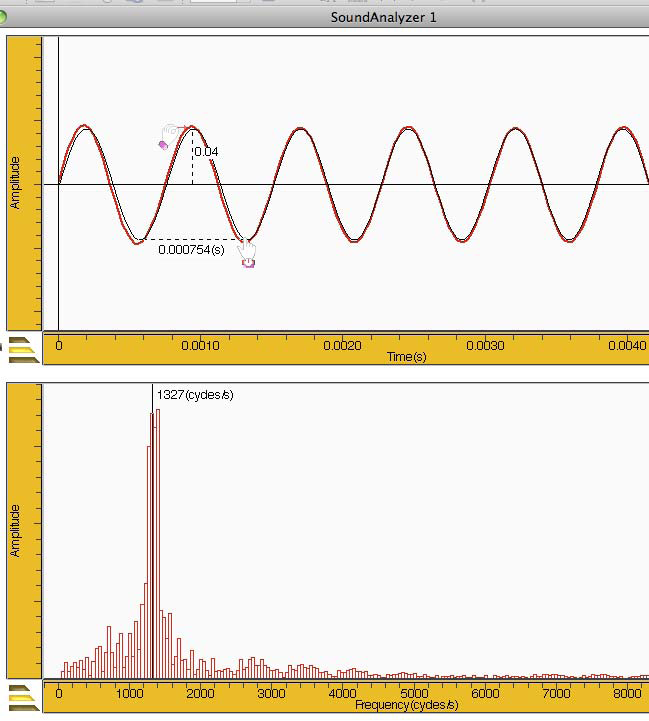Click the upper hand cursor on waveform peak
This screenshot has height=721, width=649.
tap(171, 133)
